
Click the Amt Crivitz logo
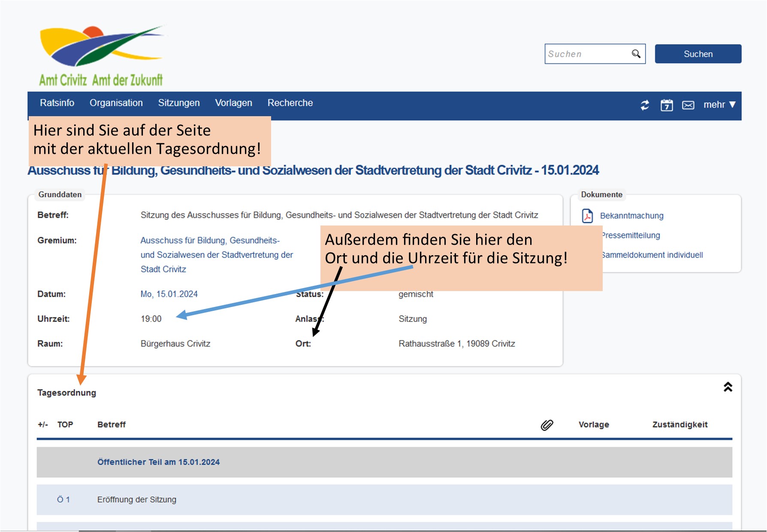[x=101, y=56]
